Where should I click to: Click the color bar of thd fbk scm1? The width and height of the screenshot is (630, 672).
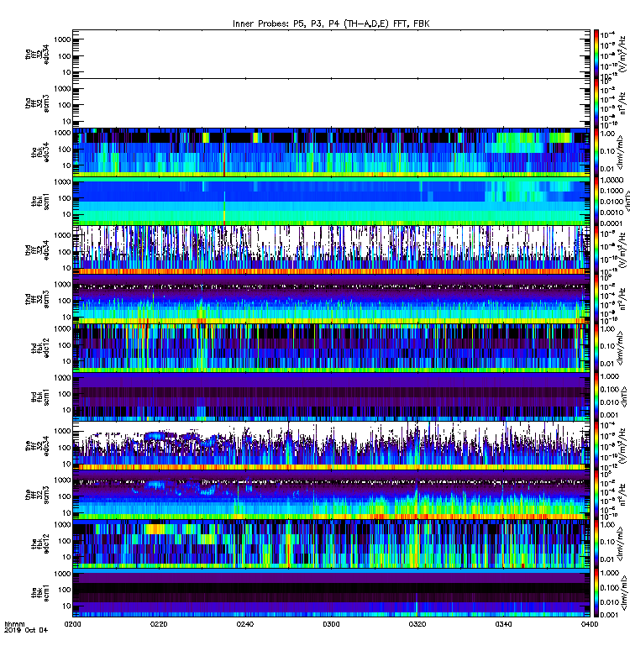[596, 396]
